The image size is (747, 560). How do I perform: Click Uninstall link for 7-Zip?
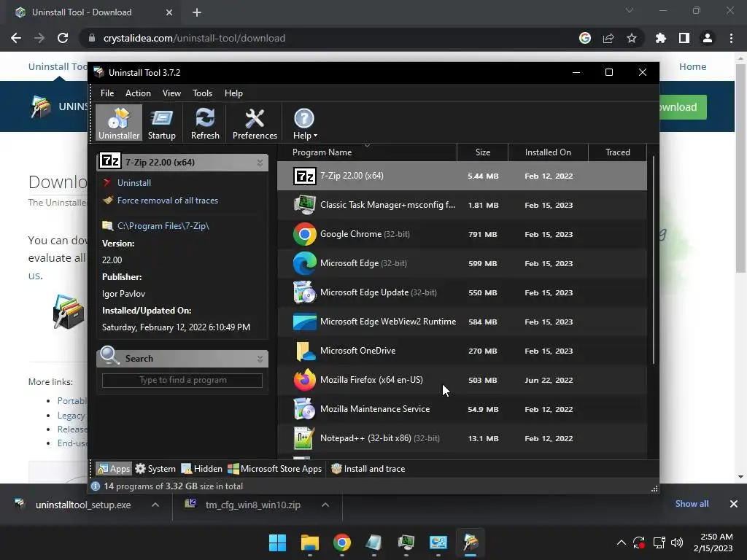pyautogui.click(x=134, y=183)
